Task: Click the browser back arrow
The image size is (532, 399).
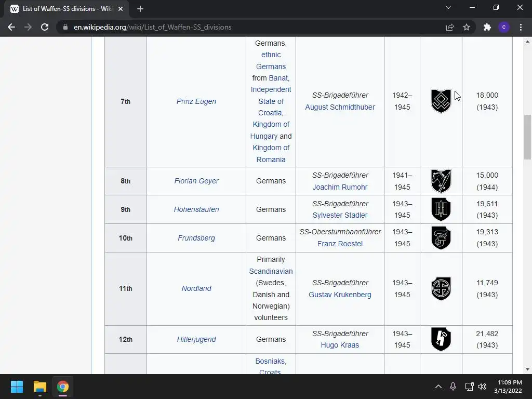Action: pyautogui.click(x=11, y=27)
